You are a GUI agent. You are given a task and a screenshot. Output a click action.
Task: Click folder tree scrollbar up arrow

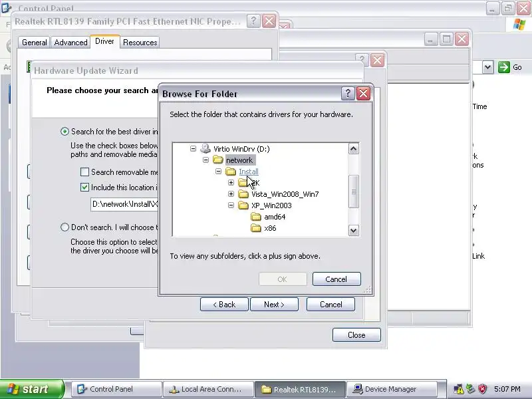353,148
